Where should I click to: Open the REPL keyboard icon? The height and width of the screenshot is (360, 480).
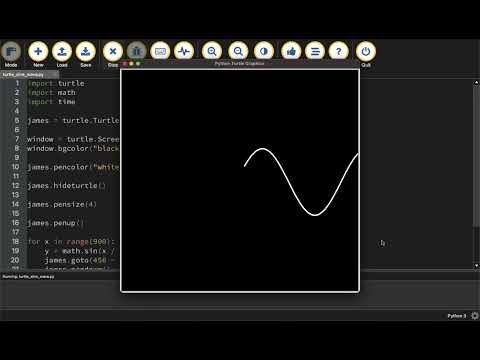(x=160, y=51)
